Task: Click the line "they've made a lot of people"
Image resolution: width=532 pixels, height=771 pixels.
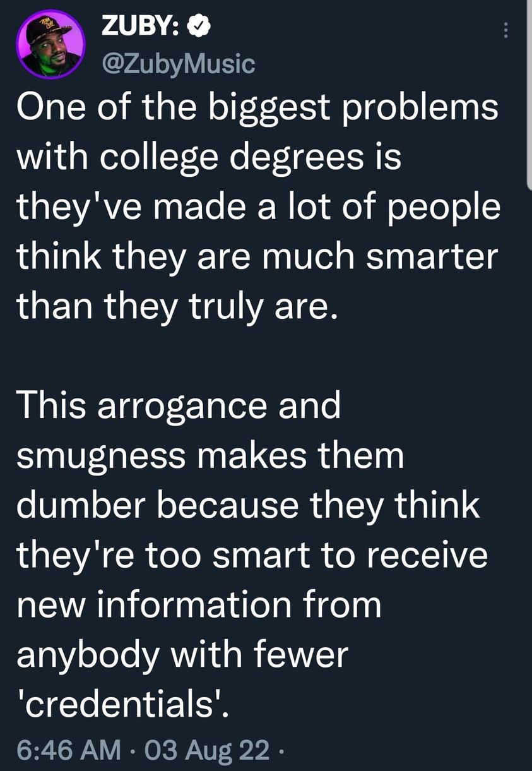Action: click(x=258, y=207)
